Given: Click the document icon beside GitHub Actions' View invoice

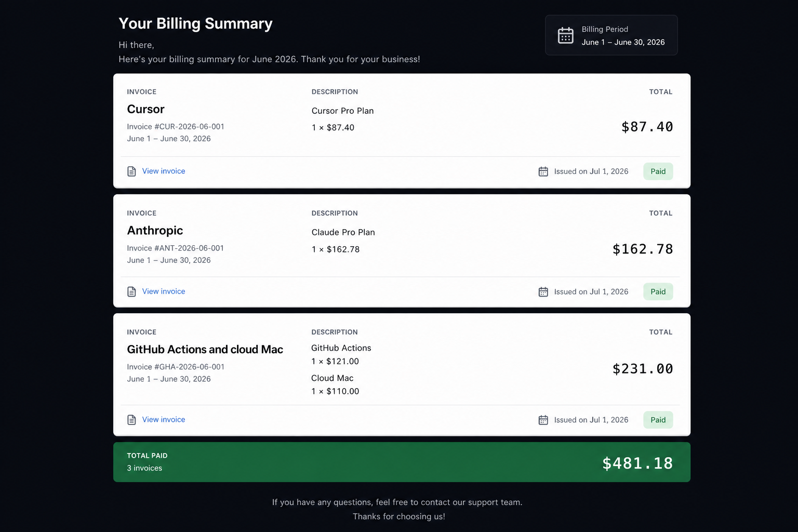Looking at the screenshot, I should [132, 420].
